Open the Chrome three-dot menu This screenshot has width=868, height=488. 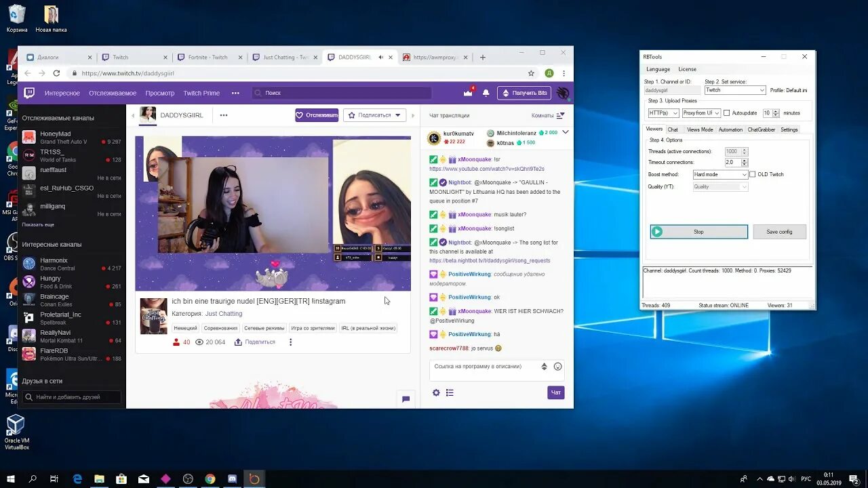pos(564,73)
